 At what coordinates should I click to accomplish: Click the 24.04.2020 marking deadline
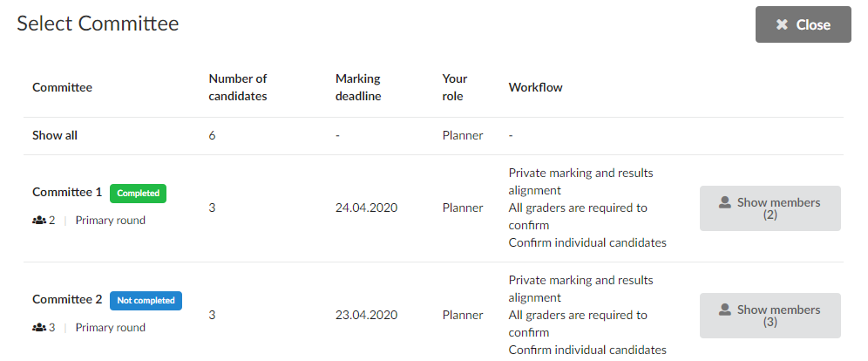[x=367, y=208]
